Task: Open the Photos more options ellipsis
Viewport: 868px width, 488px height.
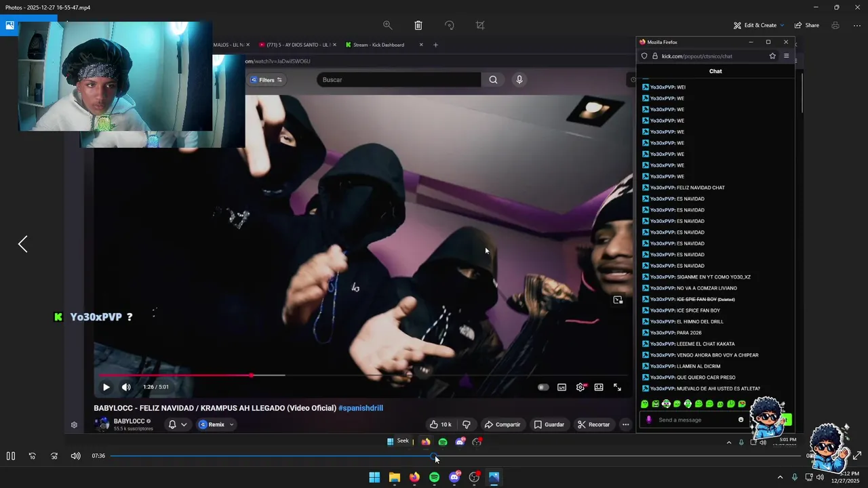Action: point(857,25)
